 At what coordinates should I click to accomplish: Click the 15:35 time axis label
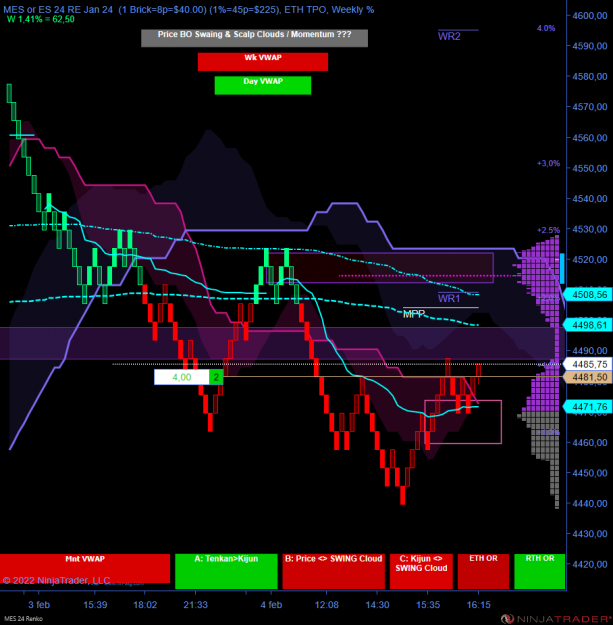pos(428,605)
